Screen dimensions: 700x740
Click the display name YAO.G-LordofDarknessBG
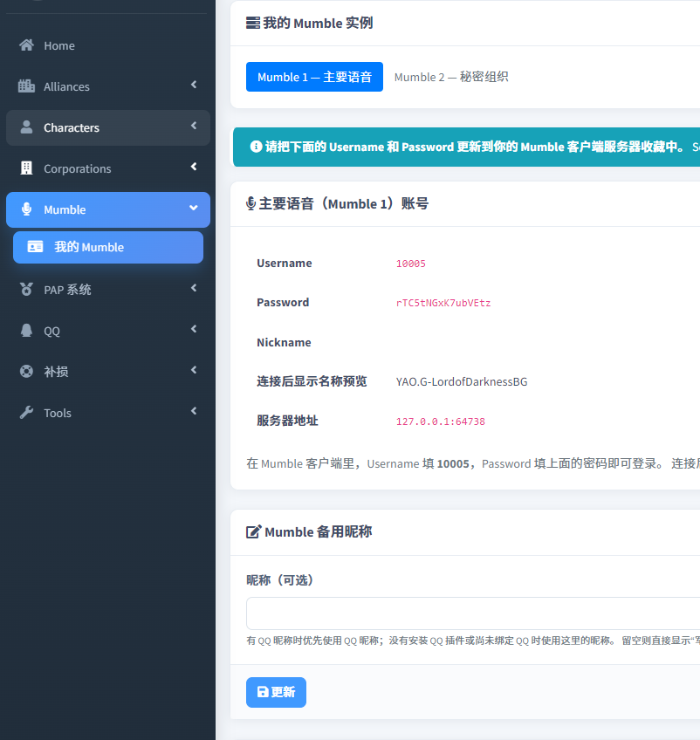coord(462,381)
